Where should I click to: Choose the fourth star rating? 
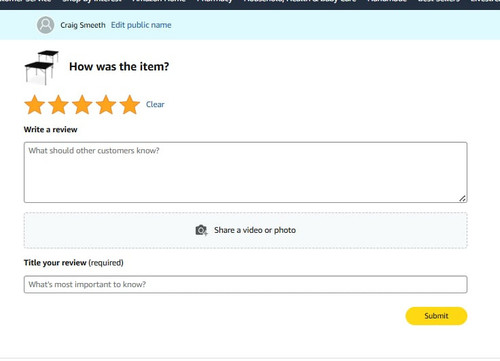tap(106, 104)
